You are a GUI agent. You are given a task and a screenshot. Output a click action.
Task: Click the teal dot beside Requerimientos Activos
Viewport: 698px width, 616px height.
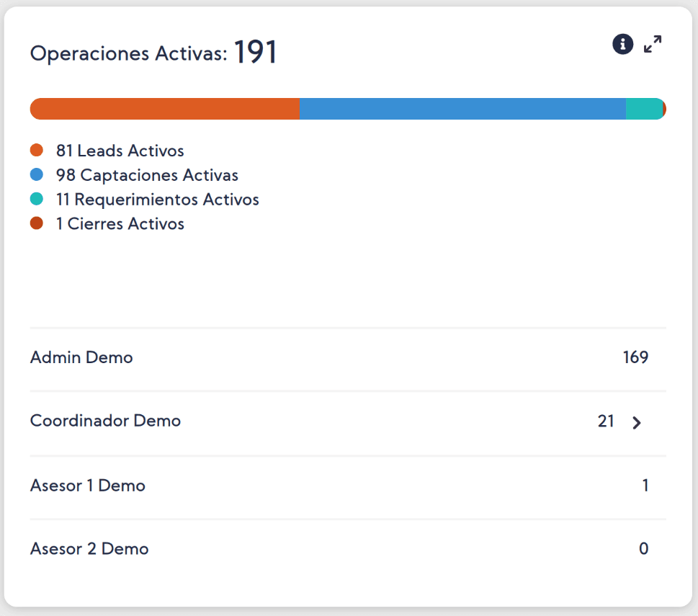point(37,200)
